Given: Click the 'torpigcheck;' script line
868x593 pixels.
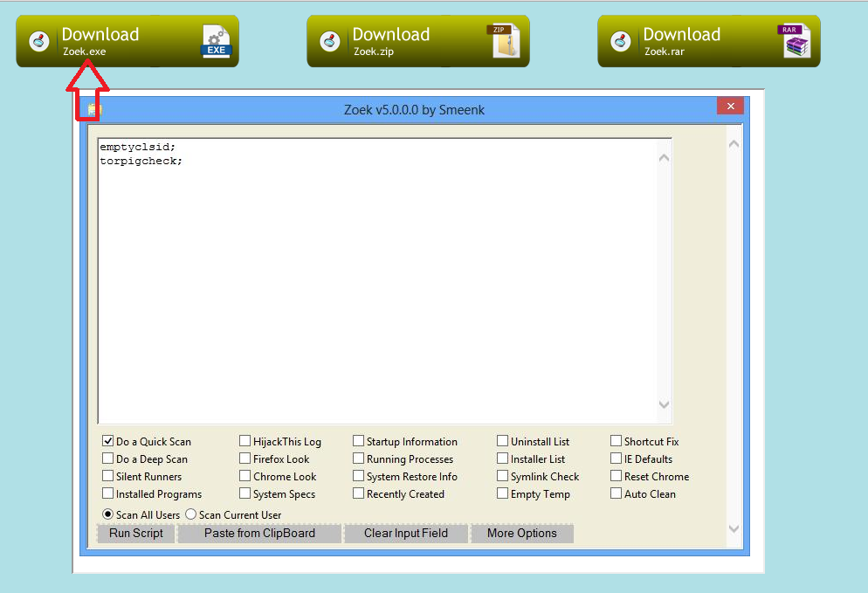Looking at the screenshot, I should (x=141, y=161).
